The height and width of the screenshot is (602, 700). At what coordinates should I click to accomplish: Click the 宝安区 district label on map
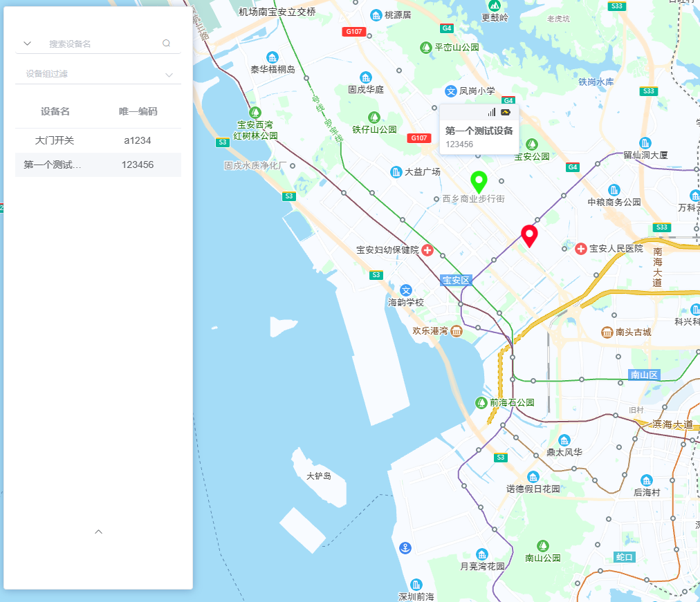click(x=456, y=280)
